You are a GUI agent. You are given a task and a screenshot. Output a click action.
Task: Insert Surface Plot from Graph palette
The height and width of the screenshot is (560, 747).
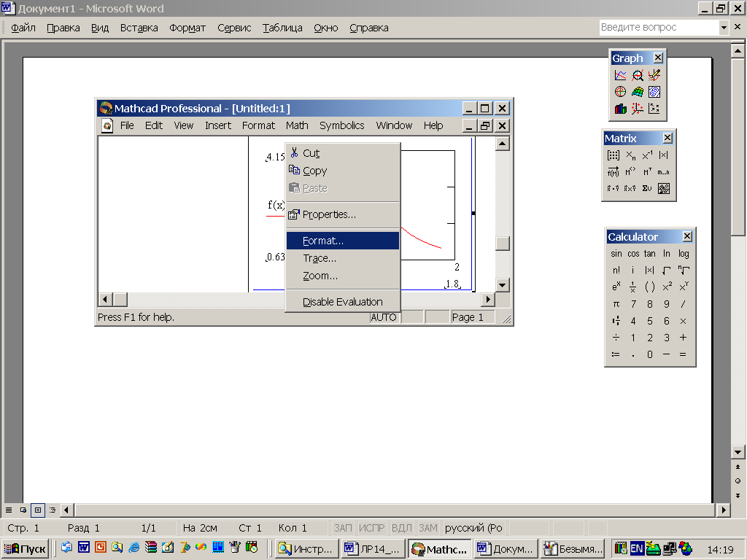(638, 92)
